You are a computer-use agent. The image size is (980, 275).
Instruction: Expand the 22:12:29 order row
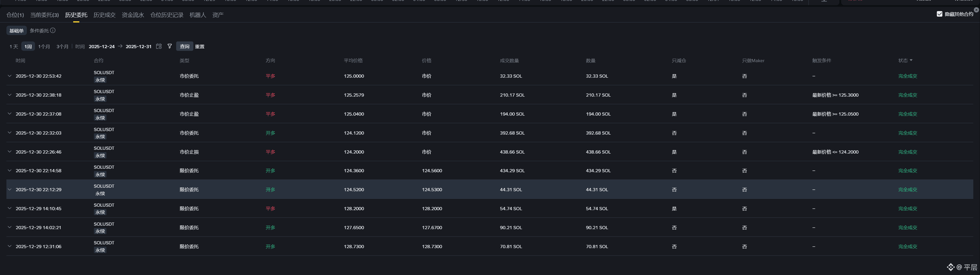coord(10,189)
